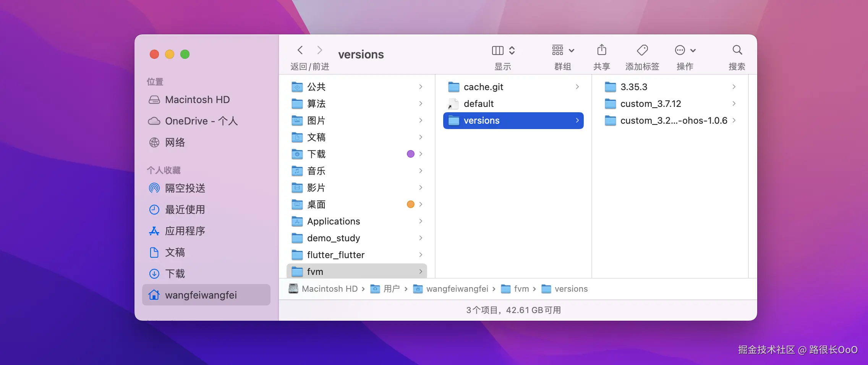Viewport: 868px width, 365px height.
Task: Click wangfeiwangfei in the path bar
Action: coord(451,289)
